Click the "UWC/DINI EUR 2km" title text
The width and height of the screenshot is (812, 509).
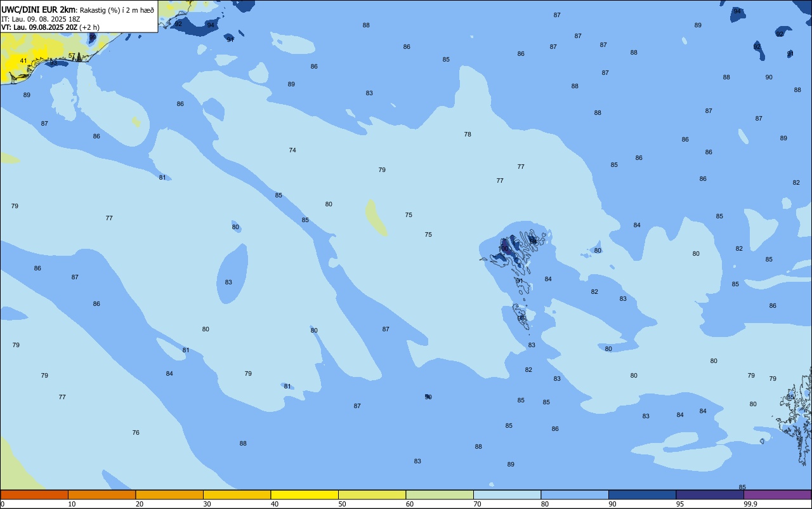click(38, 10)
